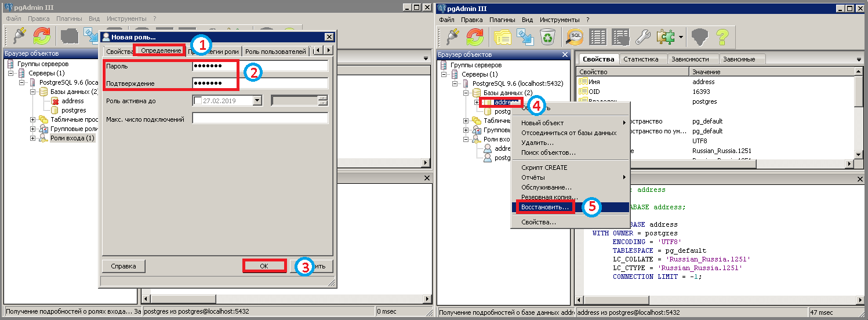Click the recycle-bin drop object icon

547,38
